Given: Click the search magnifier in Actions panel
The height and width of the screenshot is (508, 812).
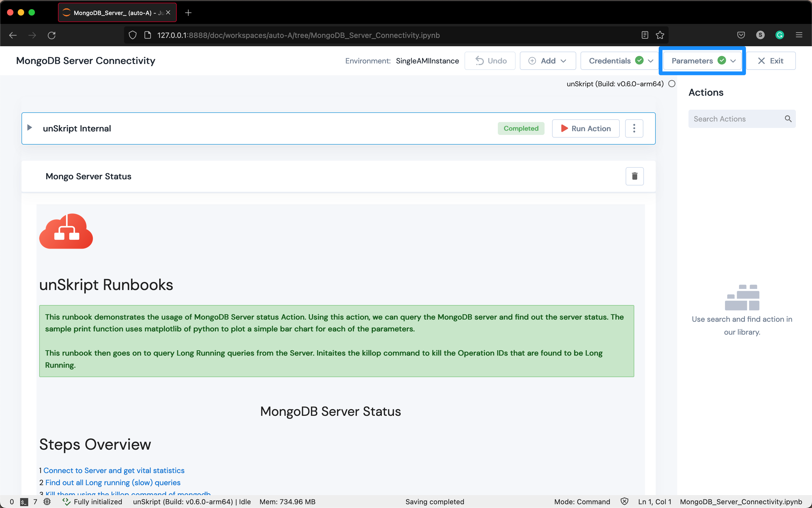Looking at the screenshot, I should point(788,119).
